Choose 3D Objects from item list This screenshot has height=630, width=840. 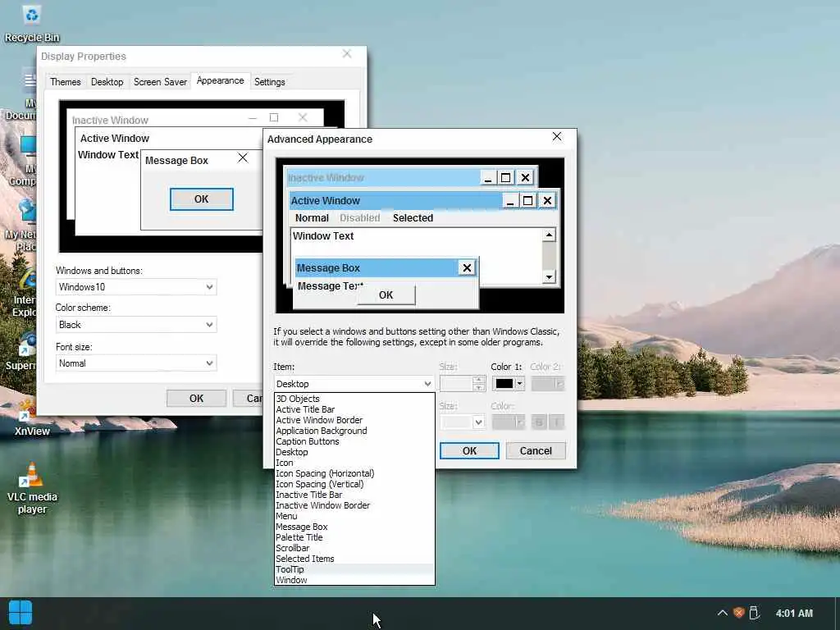354,399
